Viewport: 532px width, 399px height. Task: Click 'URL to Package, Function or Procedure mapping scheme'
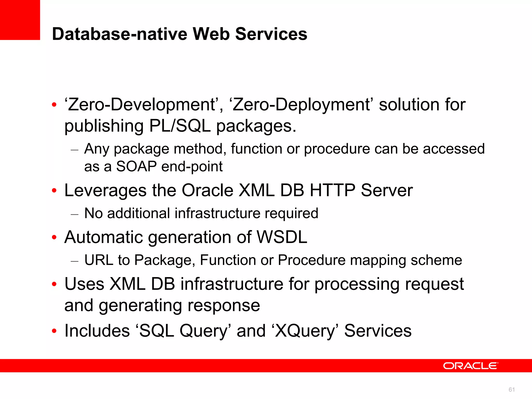pos(273,260)
